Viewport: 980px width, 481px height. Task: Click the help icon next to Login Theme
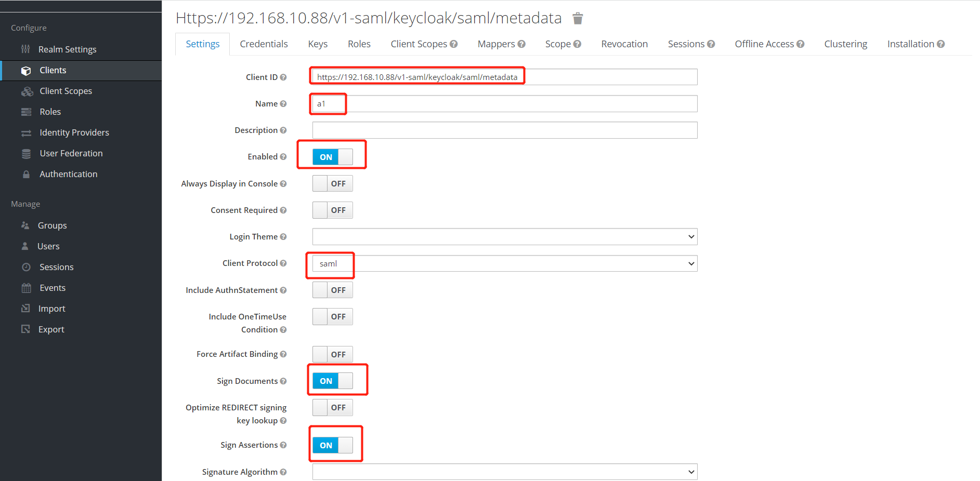(x=283, y=237)
